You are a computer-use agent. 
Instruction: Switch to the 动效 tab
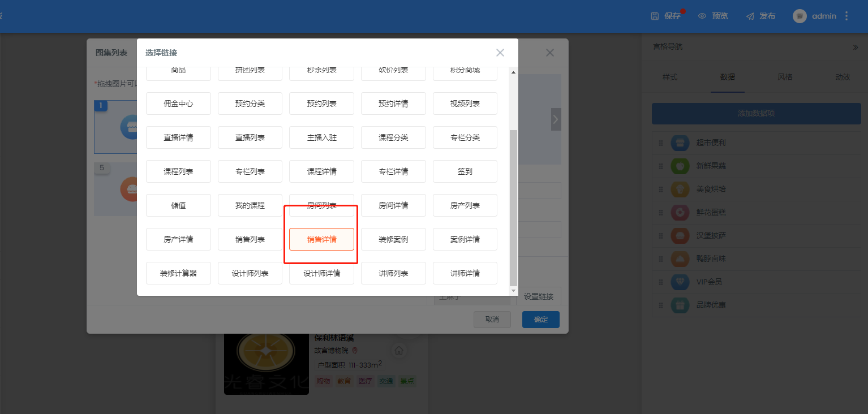point(843,77)
